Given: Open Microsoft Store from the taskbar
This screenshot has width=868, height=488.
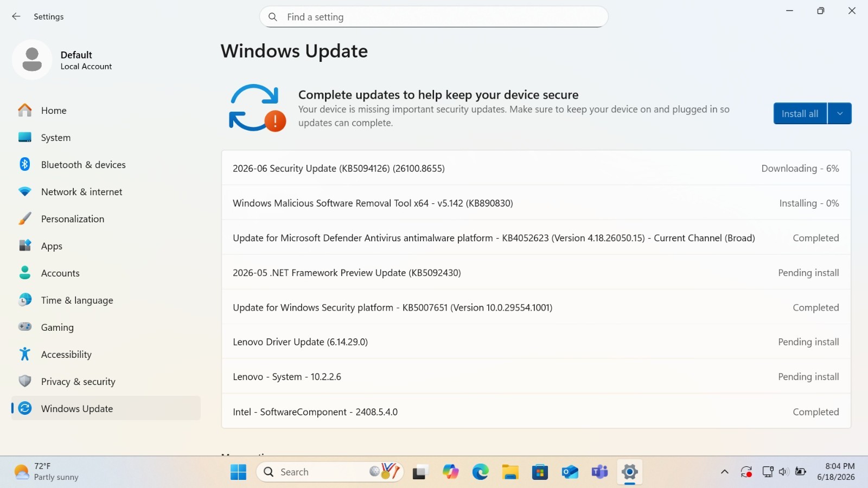Looking at the screenshot, I should point(540,472).
